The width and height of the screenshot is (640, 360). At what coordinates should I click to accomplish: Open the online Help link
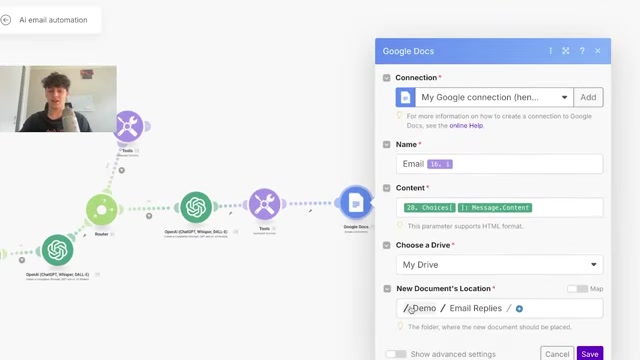(x=466, y=126)
